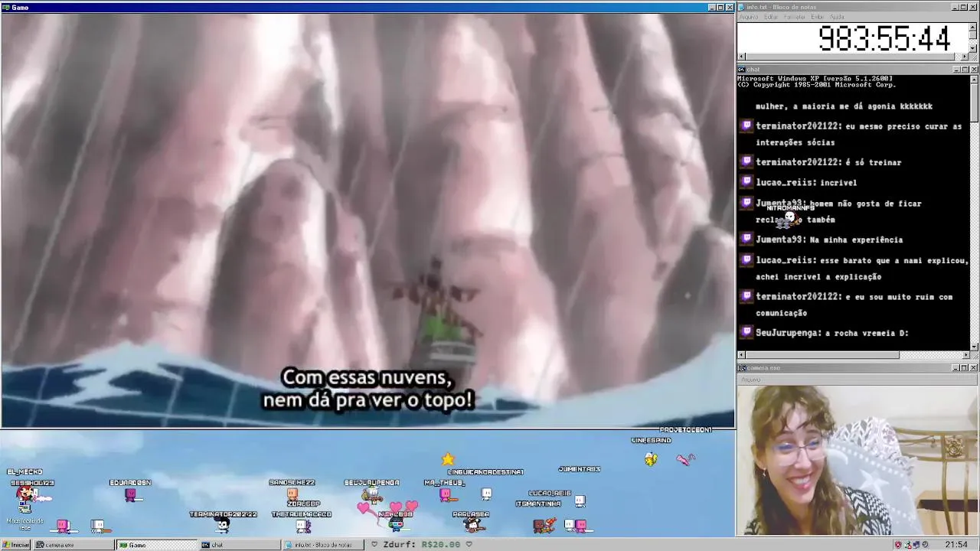
Task: Click the red shield tray icon
Action: pyautogui.click(x=898, y=545)
